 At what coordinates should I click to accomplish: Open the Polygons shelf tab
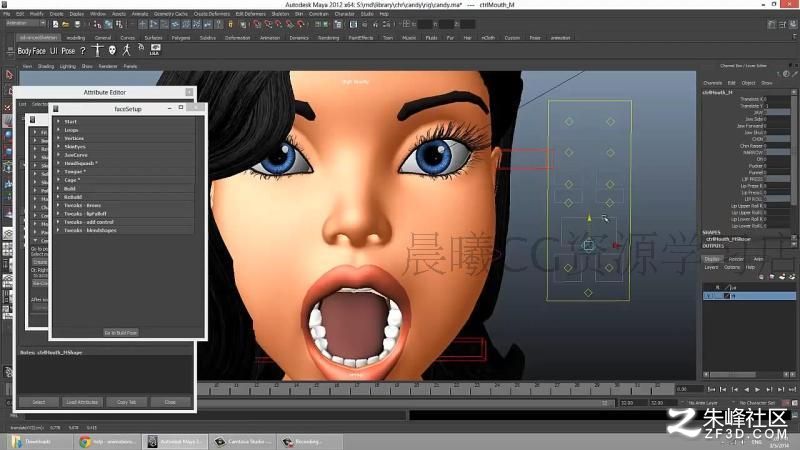181,38
